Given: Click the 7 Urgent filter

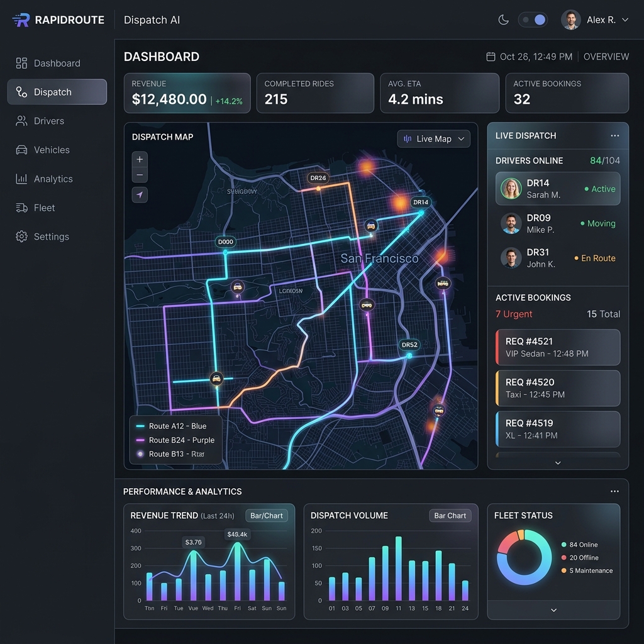Looking at the screenshot, I should click(x=514, y=314).
